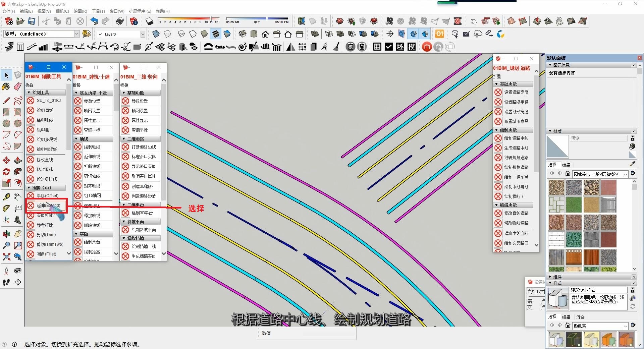Open the Layer0 layer dropdown
The width and height of the screenshot is (644, 349).
tap(143, 34)
